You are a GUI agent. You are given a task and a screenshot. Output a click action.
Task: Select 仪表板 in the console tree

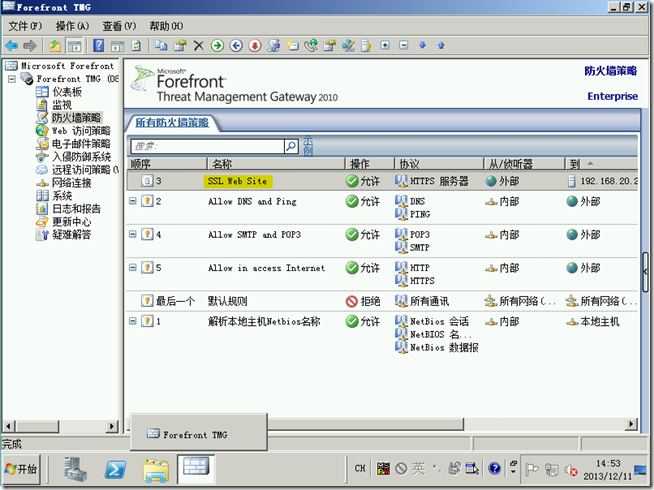pos(67,92)
